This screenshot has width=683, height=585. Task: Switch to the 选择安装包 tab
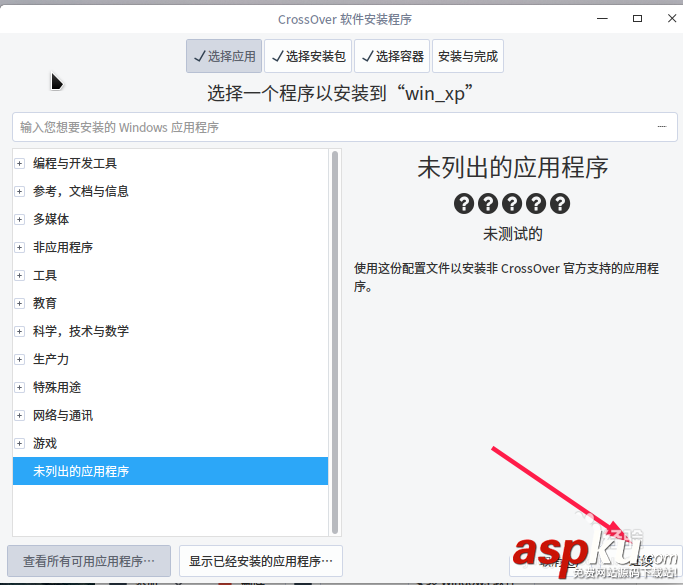click(308, 56)
